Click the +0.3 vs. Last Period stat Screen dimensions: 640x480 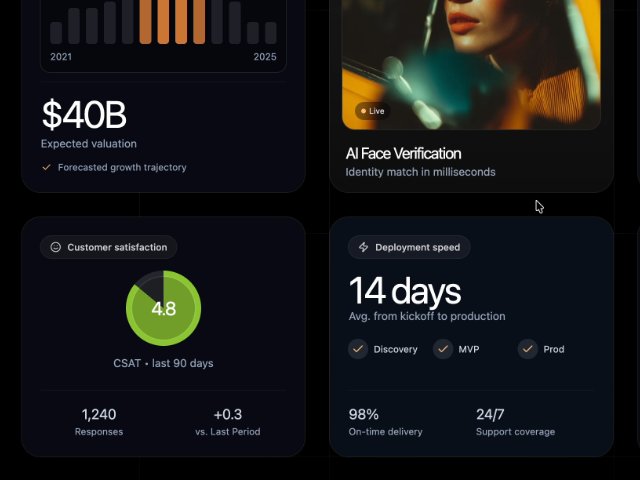pos(228,421)
